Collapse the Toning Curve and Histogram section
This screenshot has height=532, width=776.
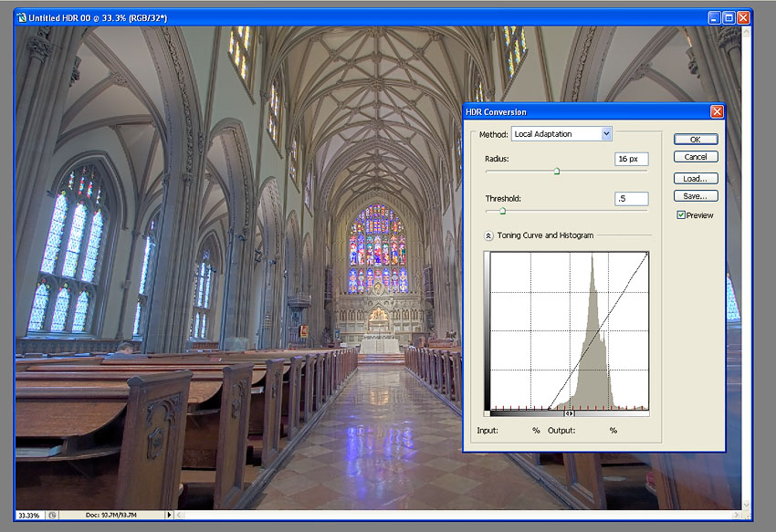point(488,235)
